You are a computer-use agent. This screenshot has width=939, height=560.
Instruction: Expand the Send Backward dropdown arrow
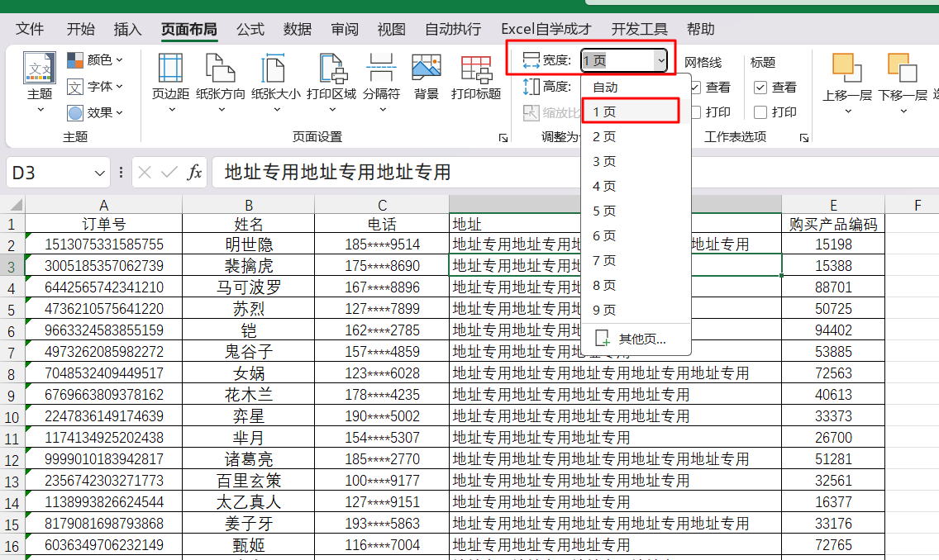click(x=903, y=112)
